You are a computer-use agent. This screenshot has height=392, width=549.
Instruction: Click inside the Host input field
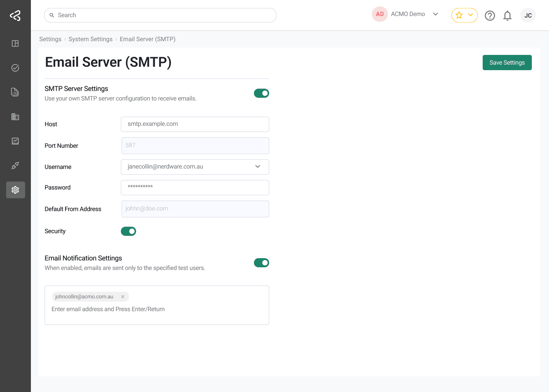coord(195,124)
